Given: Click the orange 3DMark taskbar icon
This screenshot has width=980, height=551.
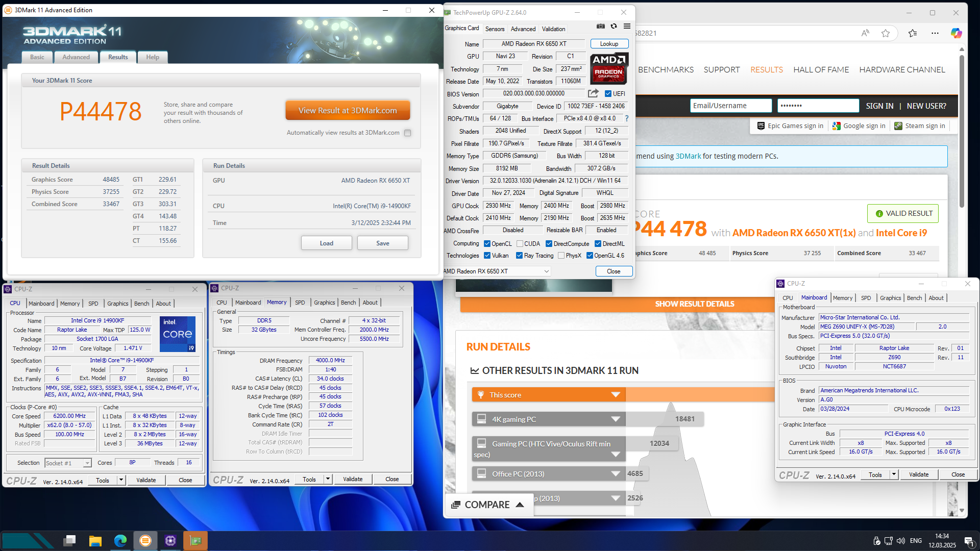Looking at the screenshot, I should [x=145, y=540].
